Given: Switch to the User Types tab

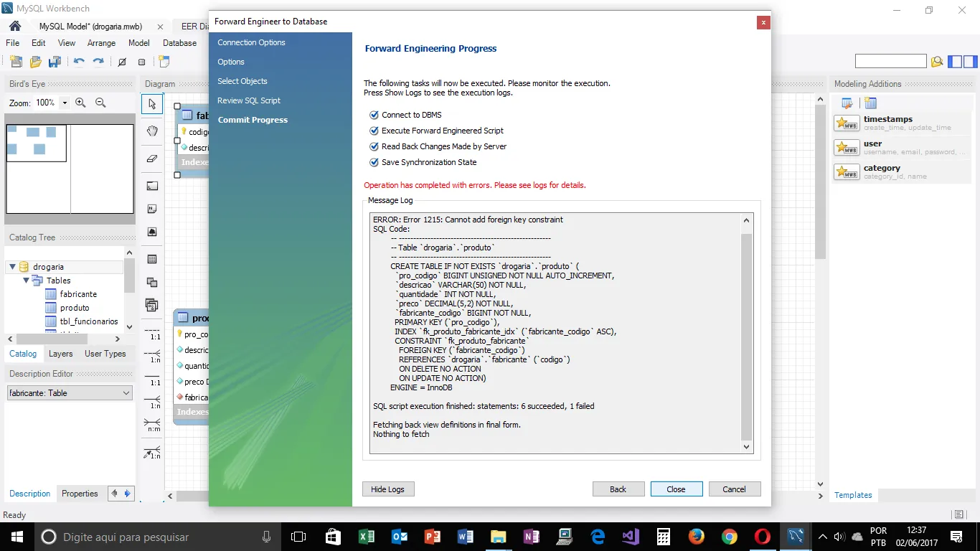Looking at the screenshot, I should [x=105, y=354].
